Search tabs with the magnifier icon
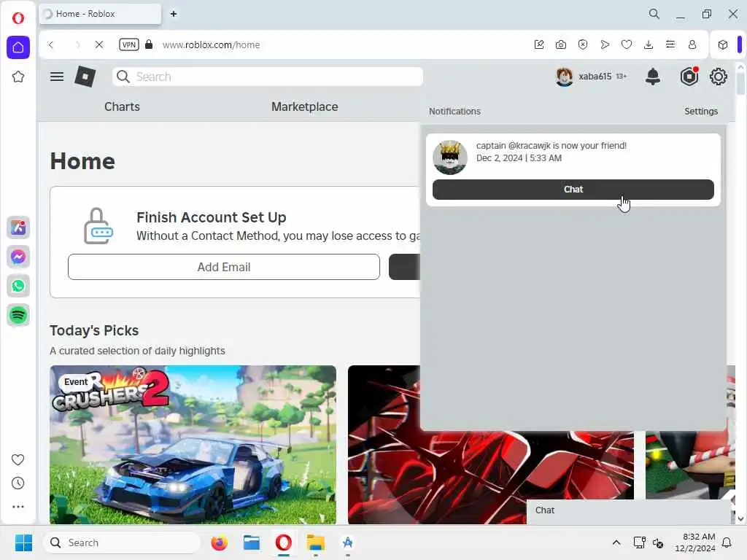This screenshot has width=747, height=560. coord(654,14)
